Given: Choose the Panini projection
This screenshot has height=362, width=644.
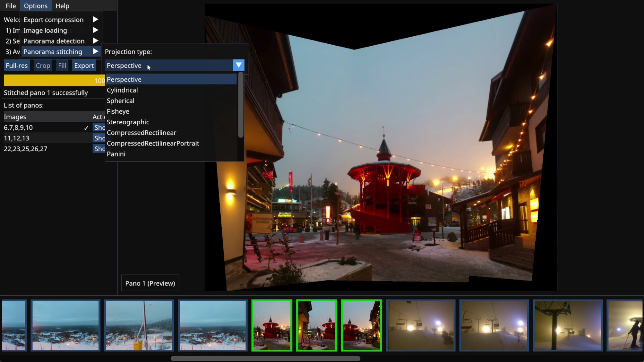Looking at the screenshot, I should pyautogui.click(x=116, y=154).
